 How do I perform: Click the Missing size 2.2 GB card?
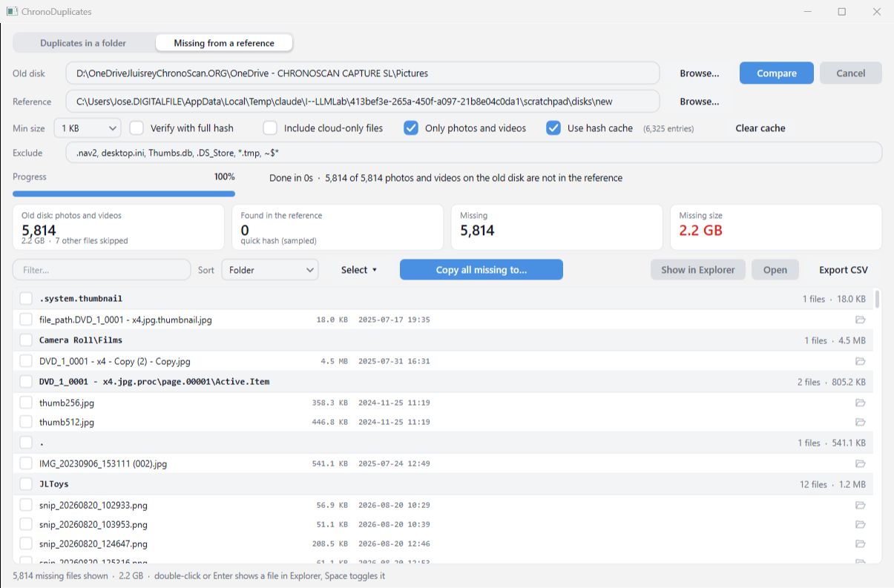tap(776, 227)
